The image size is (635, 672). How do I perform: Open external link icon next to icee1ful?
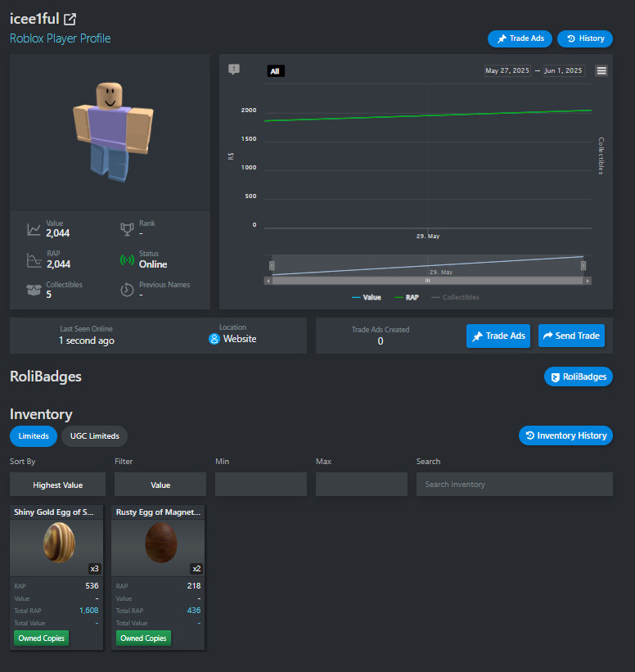[70, 20]
